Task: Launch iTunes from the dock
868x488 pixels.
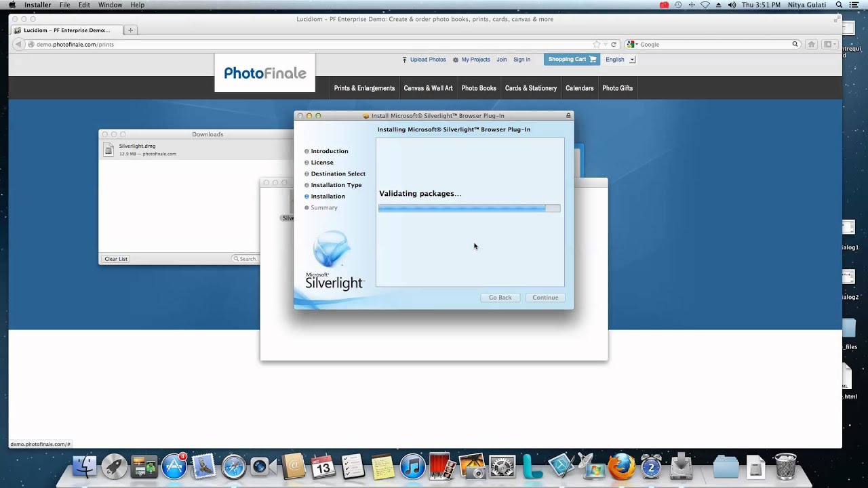Action: point(412,466)
